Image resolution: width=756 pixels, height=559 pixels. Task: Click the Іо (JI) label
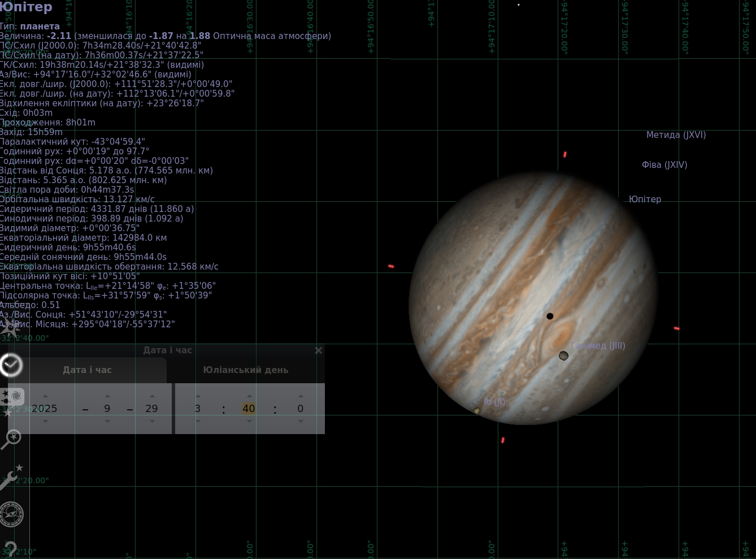494,401
